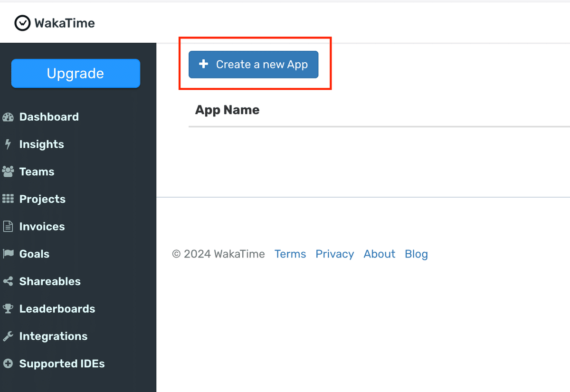Click the Supported IDEs plus icon
The image size is (570, 392).
[8, 363]
